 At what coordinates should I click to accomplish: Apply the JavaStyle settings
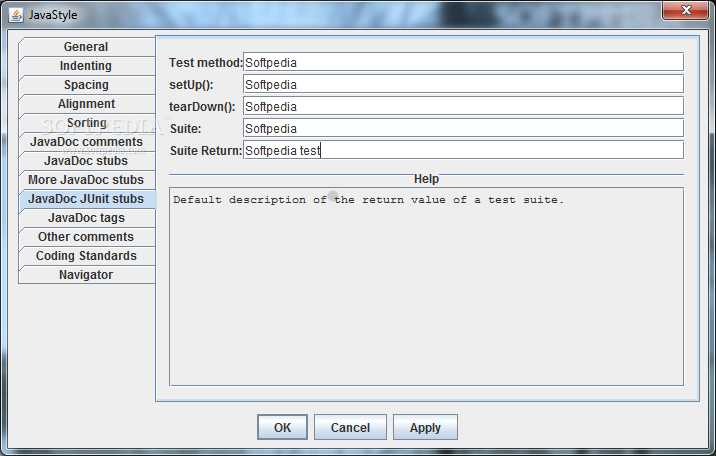tap(425, 427)
